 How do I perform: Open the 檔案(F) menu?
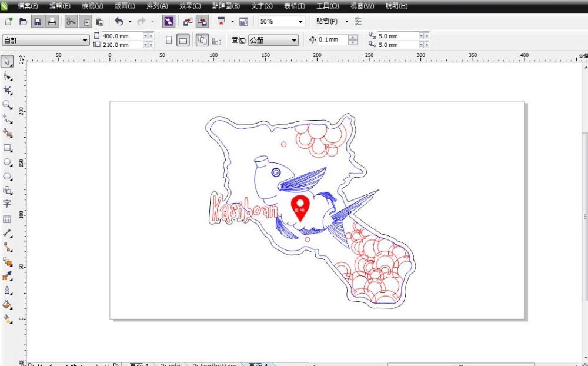click(28, 6)
